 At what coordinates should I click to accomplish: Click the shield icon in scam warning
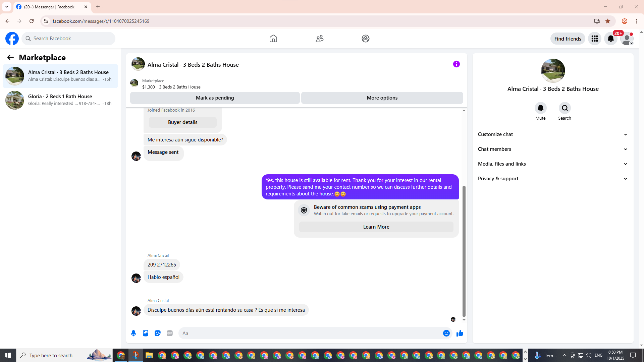[304, 210]
